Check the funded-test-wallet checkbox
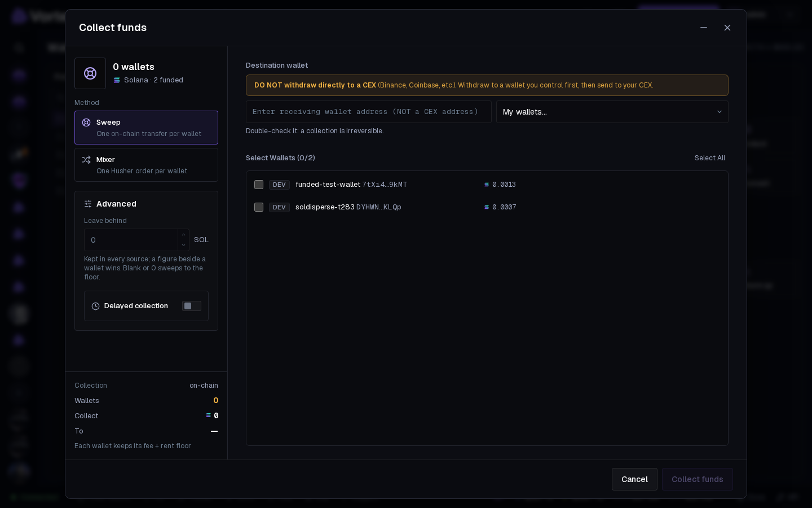Screen dimensions: 812x508 (259, 185)
